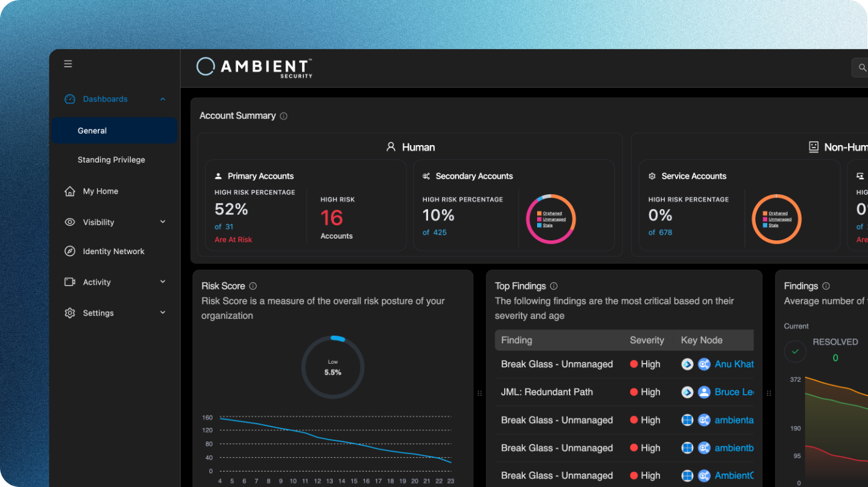
Task: Click the Service Accounts gear icon
Action: click(652, 176)
